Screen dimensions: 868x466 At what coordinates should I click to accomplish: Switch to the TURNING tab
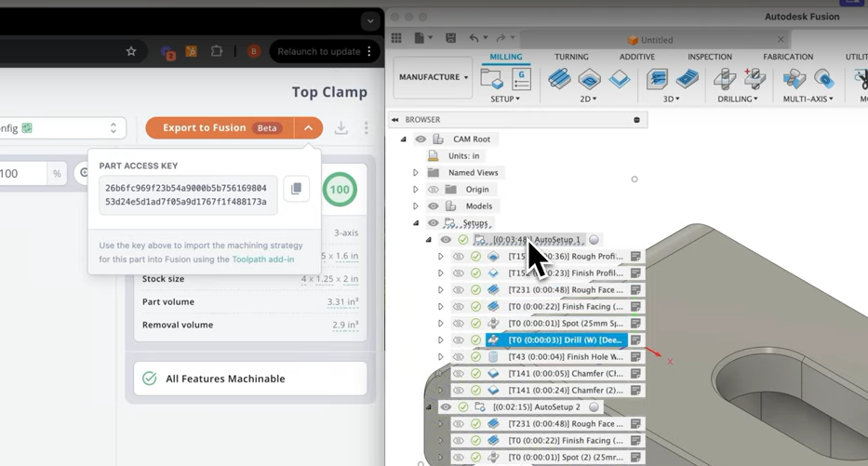571,57
